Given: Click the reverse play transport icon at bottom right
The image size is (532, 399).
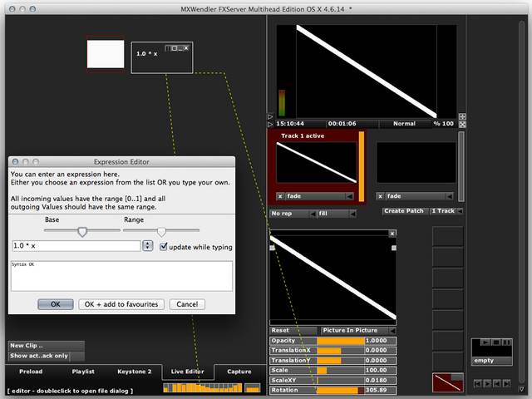Looking at the screenshot, I should point(497,383).
